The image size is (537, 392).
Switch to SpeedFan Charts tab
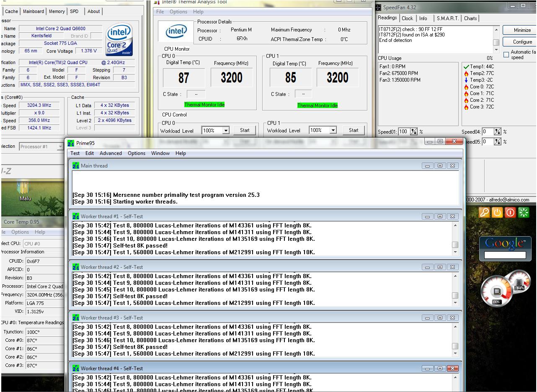coord(470,18)
